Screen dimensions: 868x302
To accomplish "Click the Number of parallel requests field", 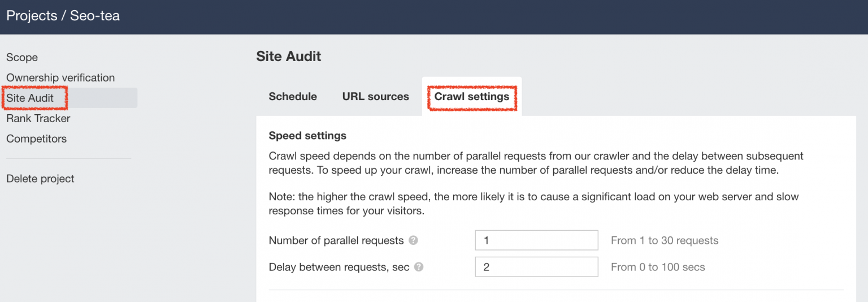I will point(536,240).
